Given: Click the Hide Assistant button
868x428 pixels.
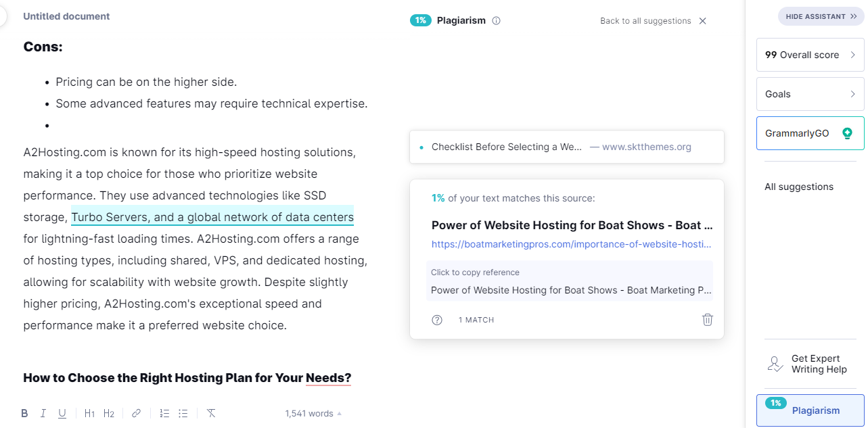Looking at the screenshot, I should click(x=821, y=16).
